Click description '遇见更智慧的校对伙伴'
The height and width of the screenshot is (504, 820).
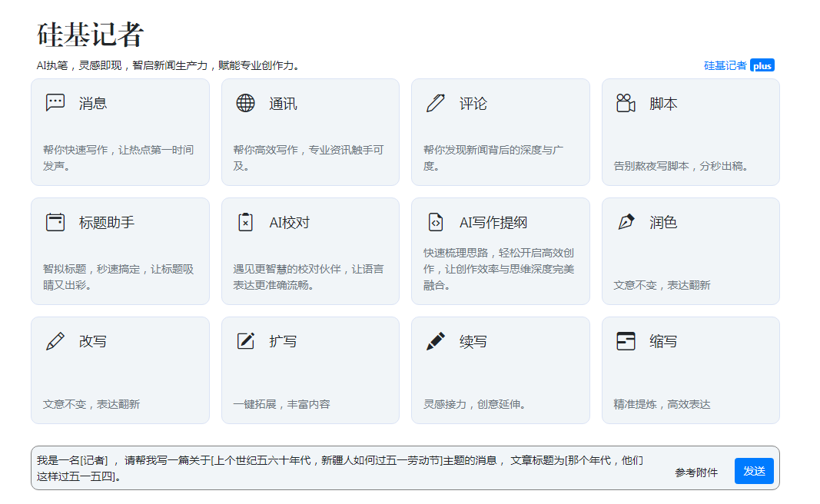(x=287, y=269)
